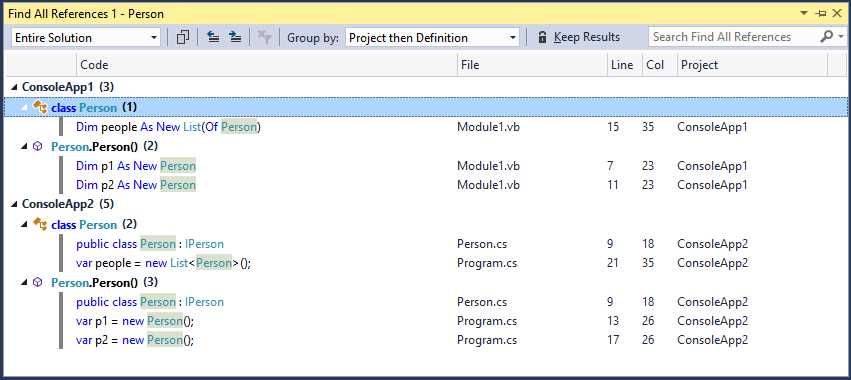Select row 'Dim p1 As New Person'

tap(426, 166)
